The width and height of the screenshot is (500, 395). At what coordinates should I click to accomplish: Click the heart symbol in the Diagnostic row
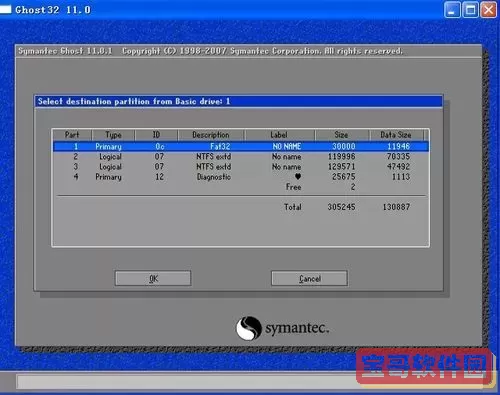point(298,177)
